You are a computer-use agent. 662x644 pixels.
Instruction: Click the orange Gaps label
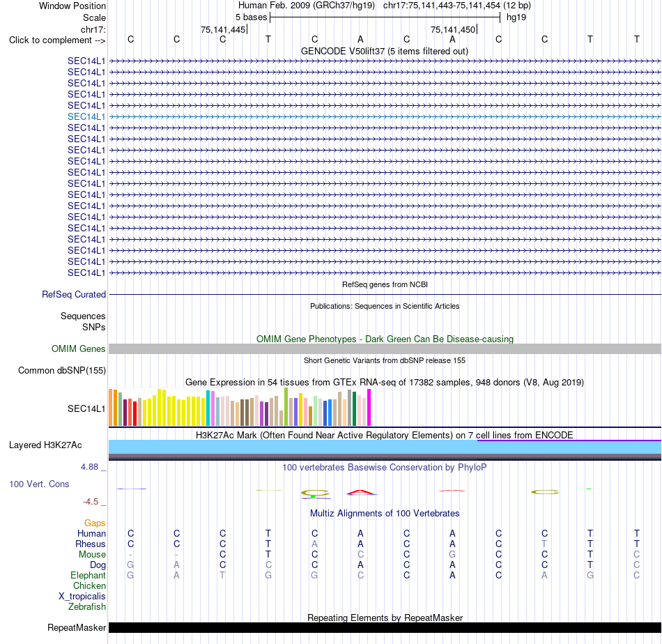[95, 523]
